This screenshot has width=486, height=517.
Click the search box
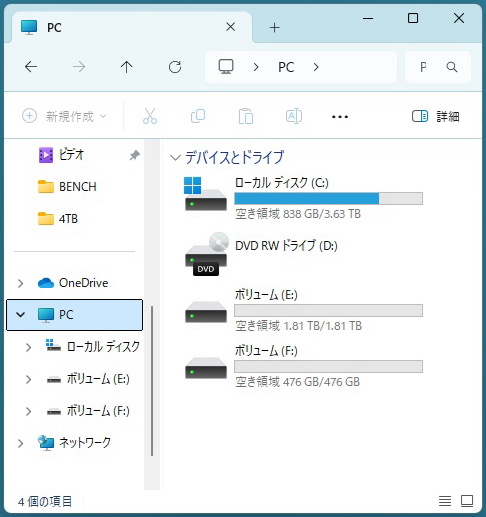(438, 67)
